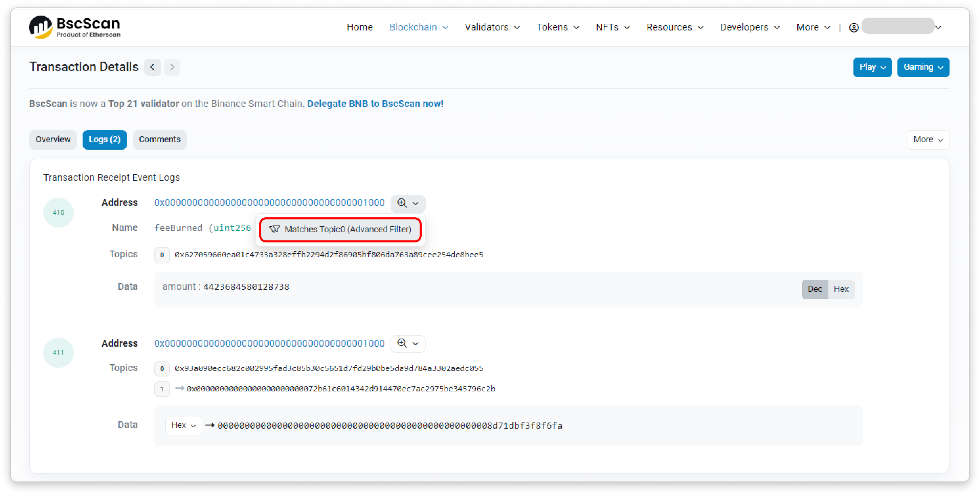Click log index 410 circle
This screenshot has width=980, height=495.
pyautogui.click(x=58, y=213)
